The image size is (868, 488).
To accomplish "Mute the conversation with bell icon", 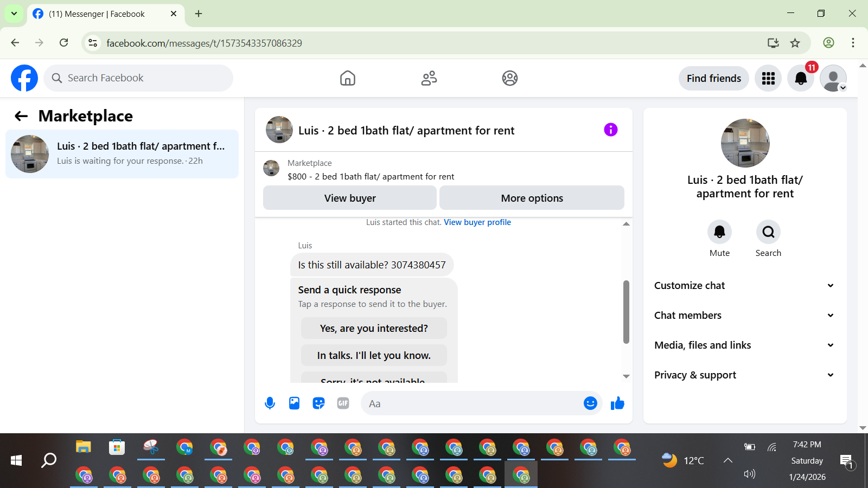I will point(719,232).
